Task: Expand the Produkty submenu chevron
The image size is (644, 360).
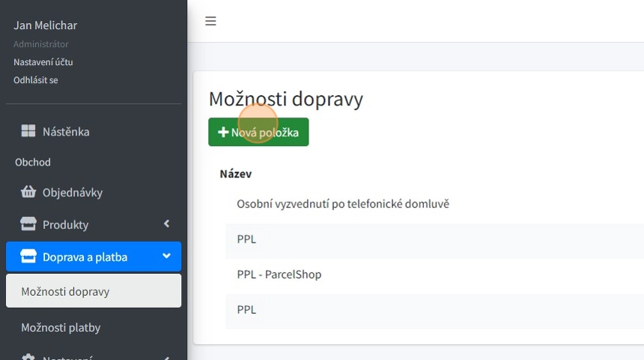Action: (166, 224)
